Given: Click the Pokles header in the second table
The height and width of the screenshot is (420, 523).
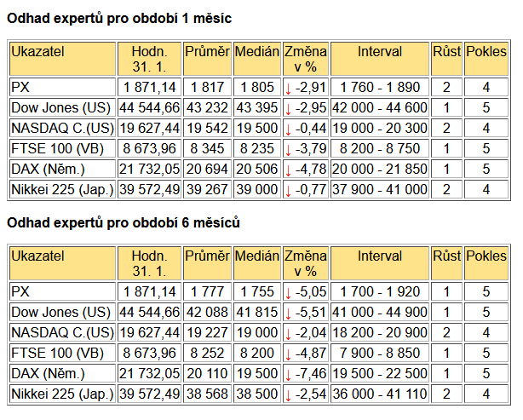Looking at the screenshot, I should click(486, 263).
